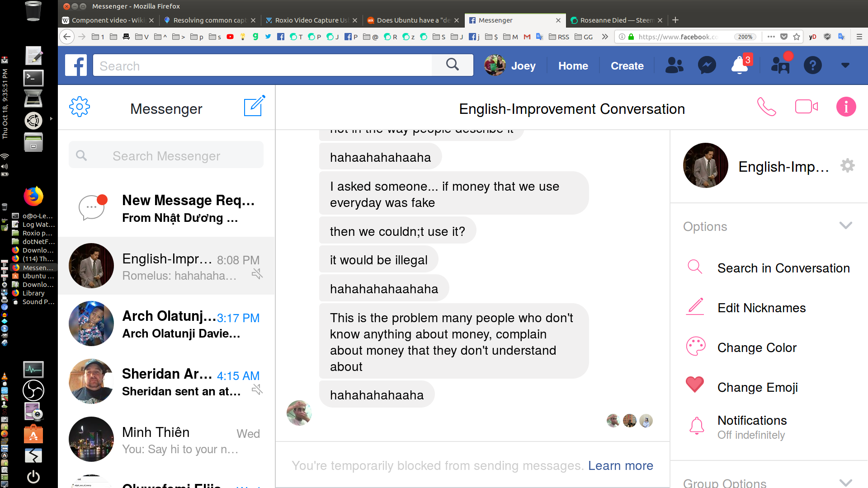868x488 pixels.
Task: Open the Quick Help question mark icon
Action: pyautogui.click(x=812, y=66)
